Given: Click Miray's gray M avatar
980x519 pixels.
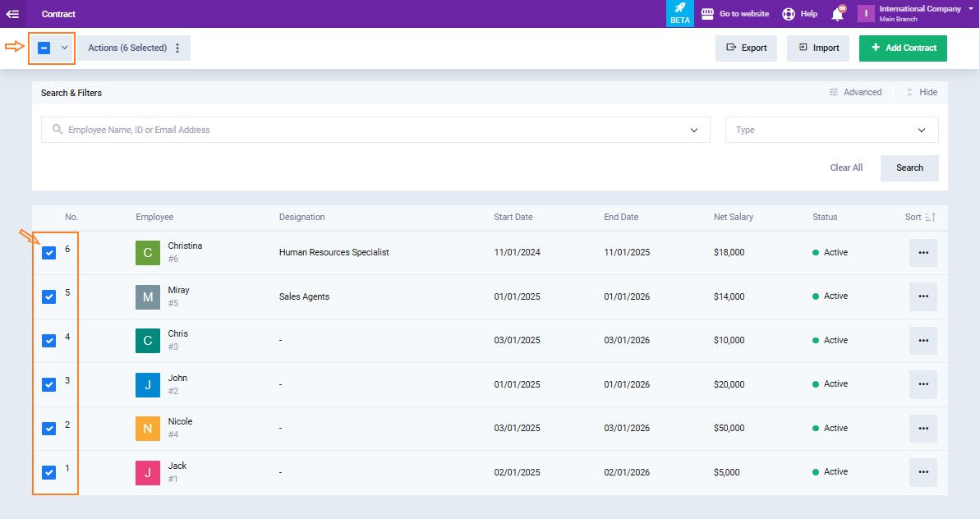Looking at the screenshot, I should click(148, 297).
